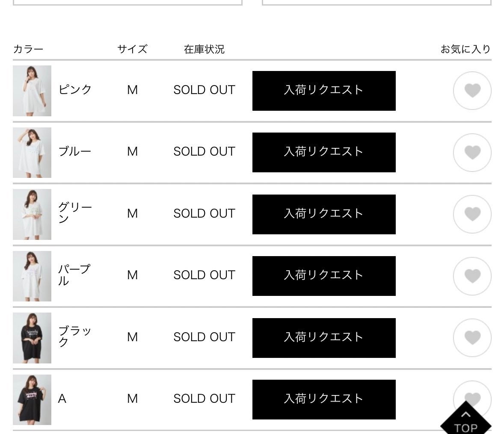Open the ブルー product thumbnail
This screenshot has width=504, height=434.
coord(32,153)
